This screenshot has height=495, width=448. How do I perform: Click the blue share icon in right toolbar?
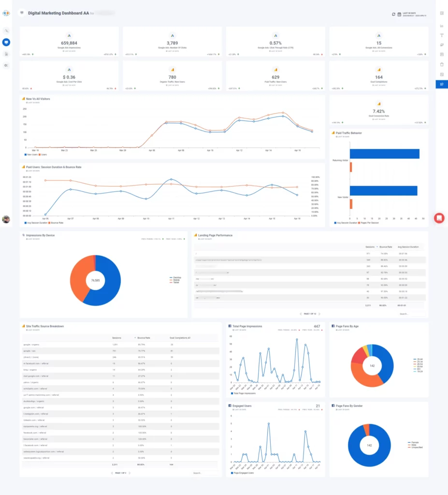(x=442, y=84)
